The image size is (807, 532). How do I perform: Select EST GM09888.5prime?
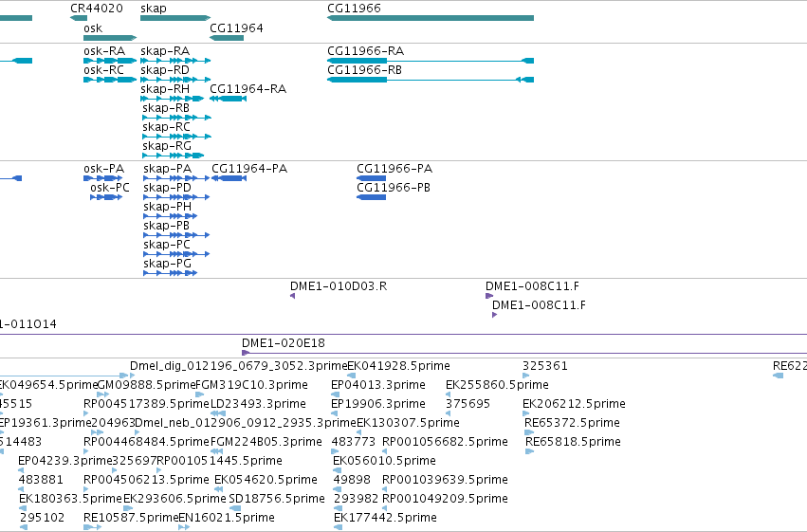coord(103,394)
